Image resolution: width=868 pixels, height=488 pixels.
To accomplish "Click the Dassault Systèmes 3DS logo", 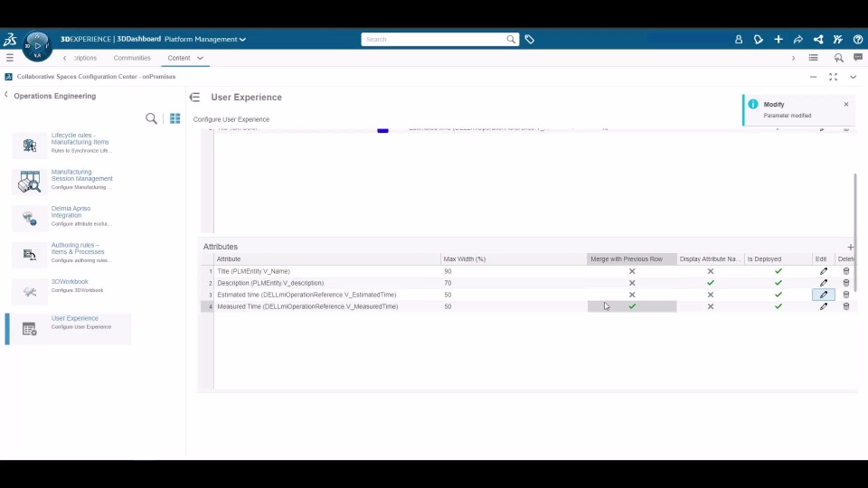I will (x=10, y=39).
